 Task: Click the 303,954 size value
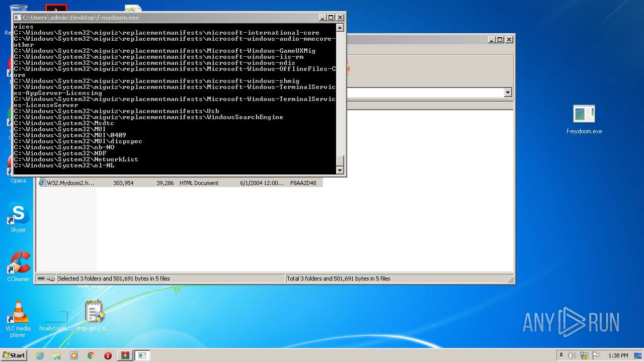(x=123, y=183)
